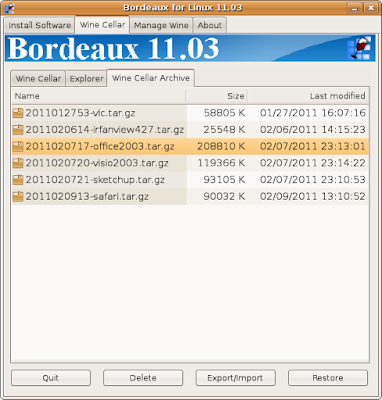This screenshot has height=400, width=382.
Task: Open the Export/Import dialog
Action: coord(235,378)
